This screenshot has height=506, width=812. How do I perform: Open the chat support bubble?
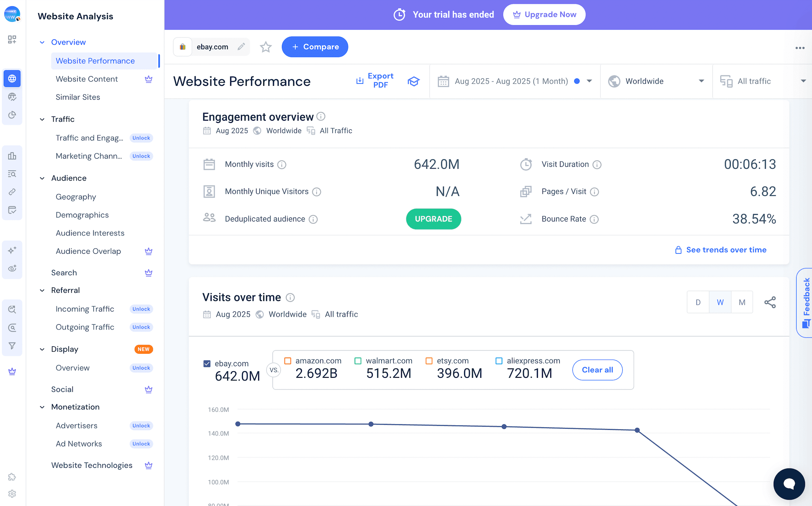789,484
